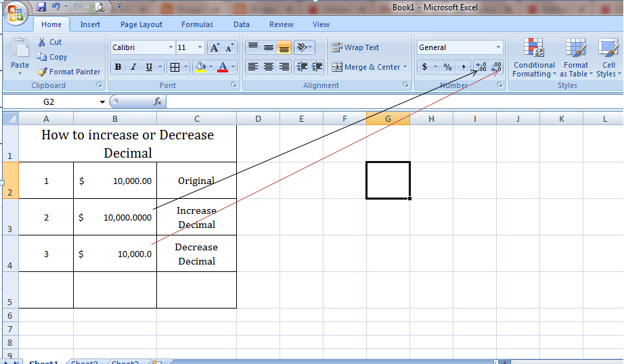Viewport: 624px width, 364px height.
Task: Click the Redo arrow icon
Action: coord(78,7)
